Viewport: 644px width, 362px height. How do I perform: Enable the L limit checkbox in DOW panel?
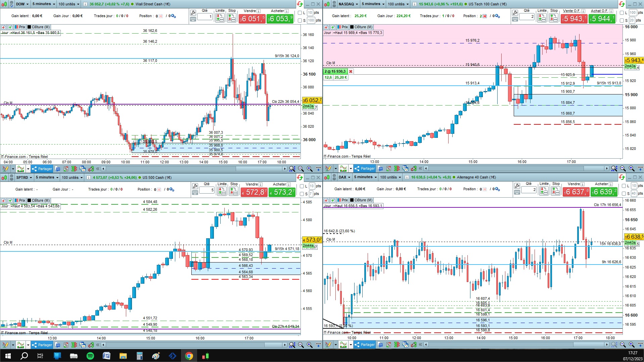(x=300, y=13)
